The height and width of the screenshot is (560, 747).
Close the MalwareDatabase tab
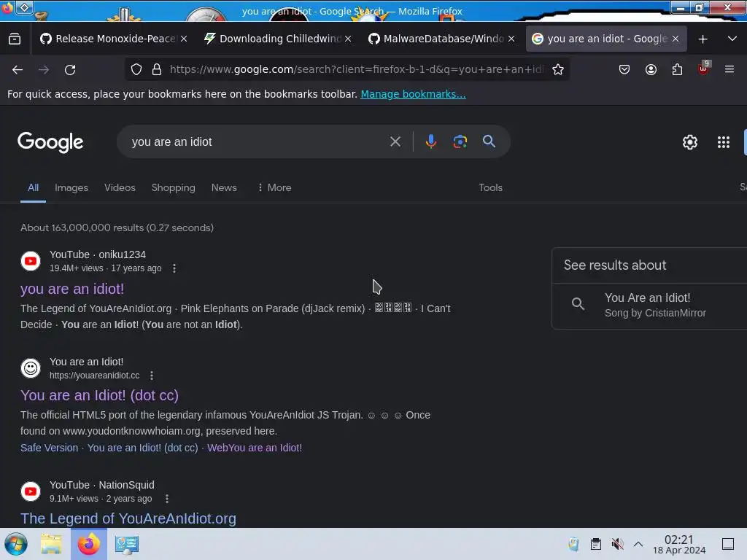511,39
